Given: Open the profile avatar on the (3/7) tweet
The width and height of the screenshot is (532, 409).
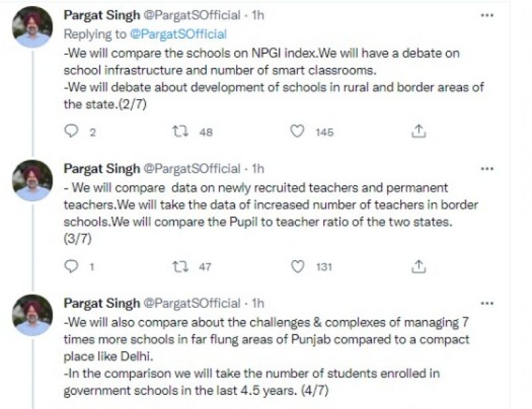Looking at the screenshot, I should 33,181.
